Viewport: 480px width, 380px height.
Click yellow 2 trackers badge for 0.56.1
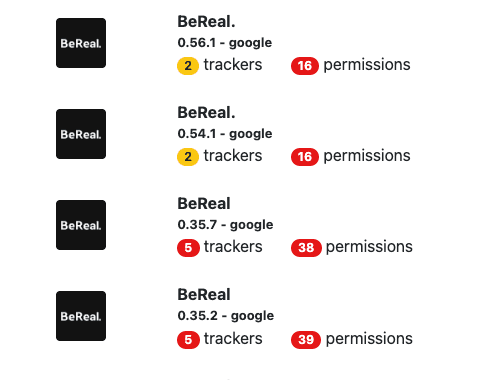(188, 66)
